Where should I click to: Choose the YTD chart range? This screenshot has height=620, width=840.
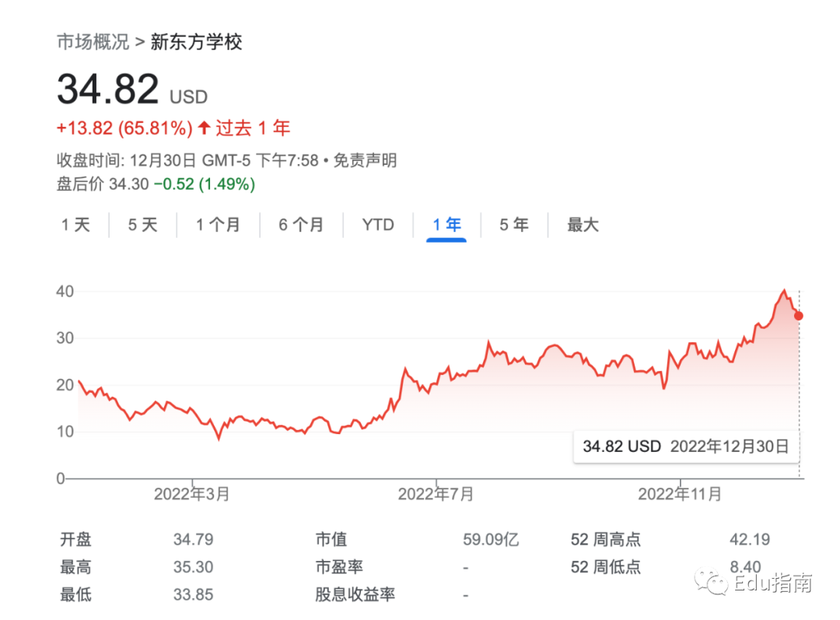378,225
